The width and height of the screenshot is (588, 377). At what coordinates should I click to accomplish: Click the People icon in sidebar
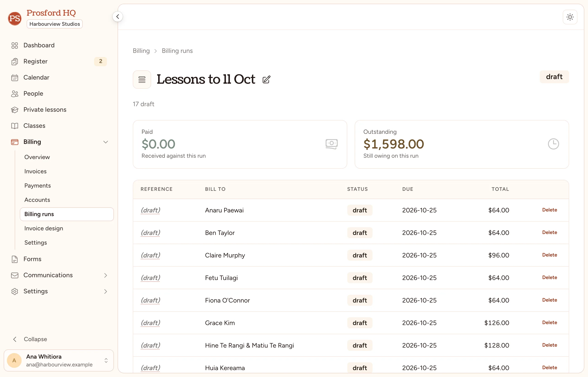(x=15, y=94)
